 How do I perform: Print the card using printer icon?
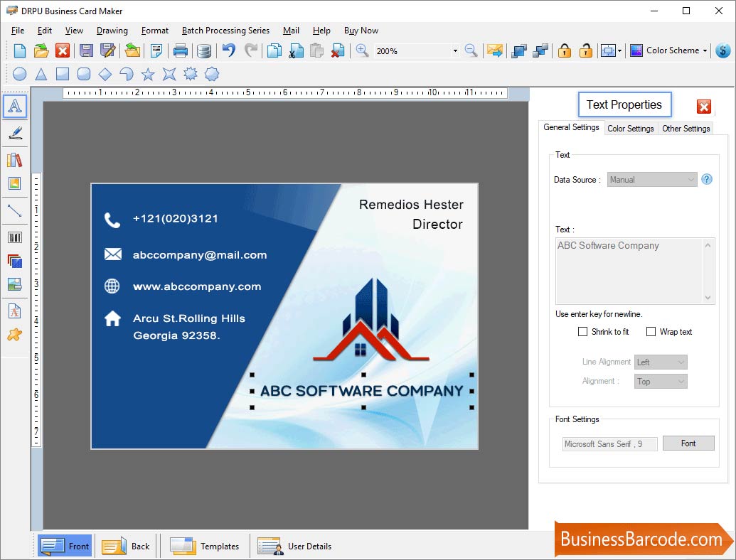(x=180, y=50)
